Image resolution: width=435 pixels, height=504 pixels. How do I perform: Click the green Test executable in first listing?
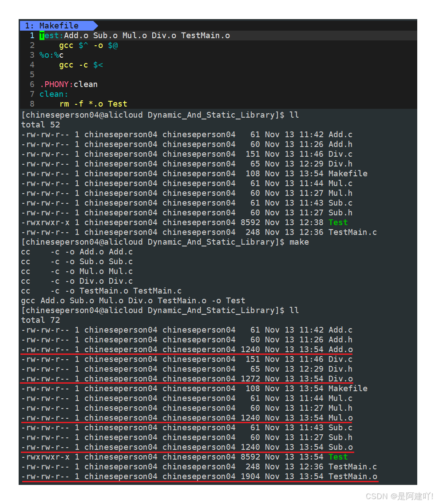click(338, 222)
